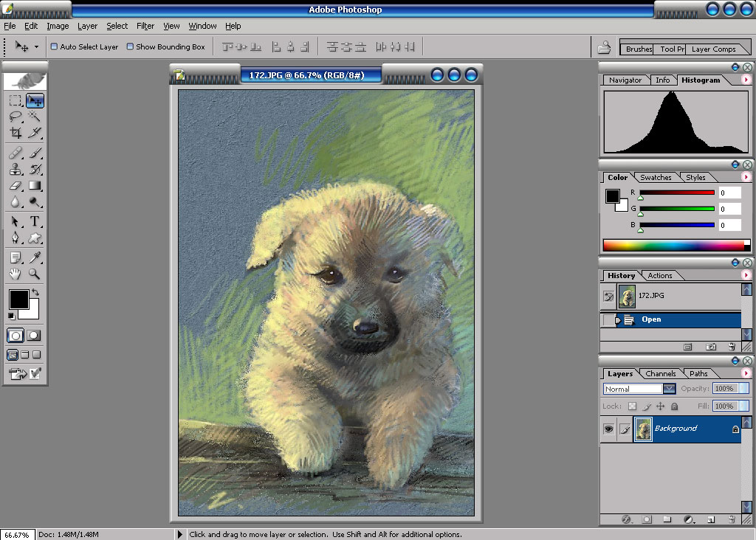756x540 pixels.
Task: Create new snapshot in History panel
Action: [x=711, y=347]
